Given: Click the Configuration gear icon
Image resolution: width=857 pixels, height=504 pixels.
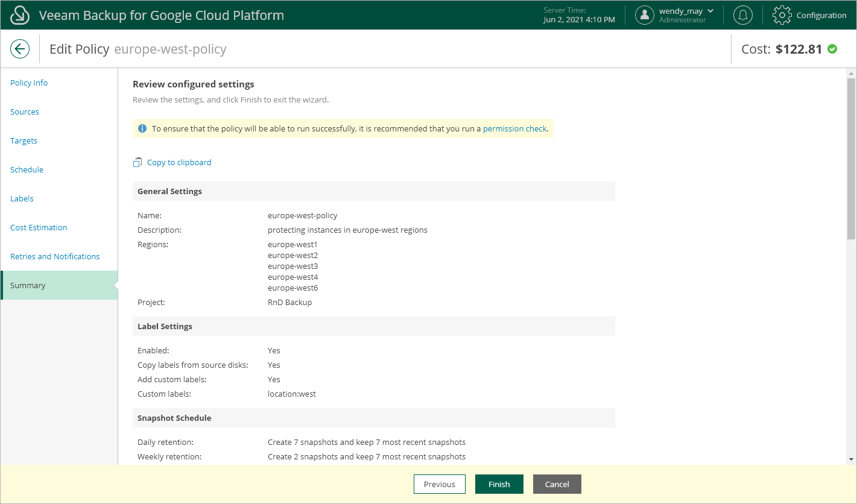Looking at the screenshot, I should click(782, 15).
